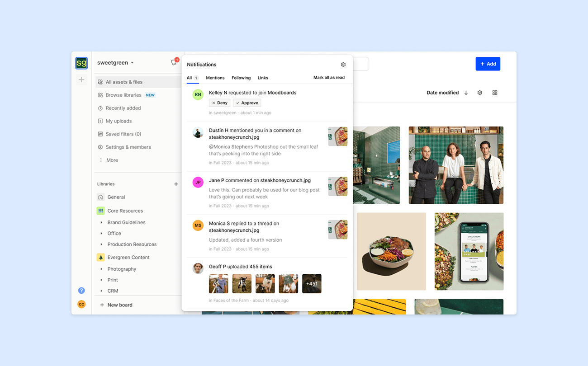Open the salad bowl on beige asset
This screenshot has width=588, height=366.
click(391, 251)
